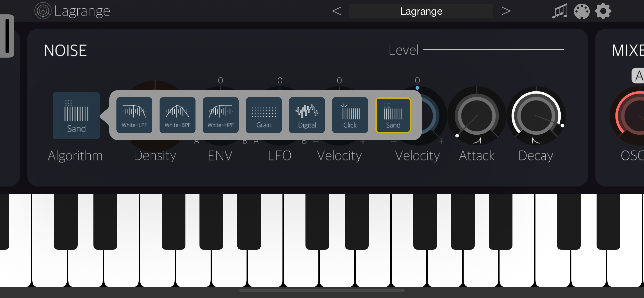Click the noise Attack knob

[477, 116]
